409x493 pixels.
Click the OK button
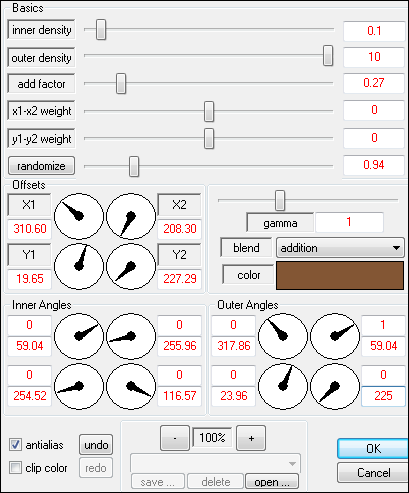pos(373,449)
